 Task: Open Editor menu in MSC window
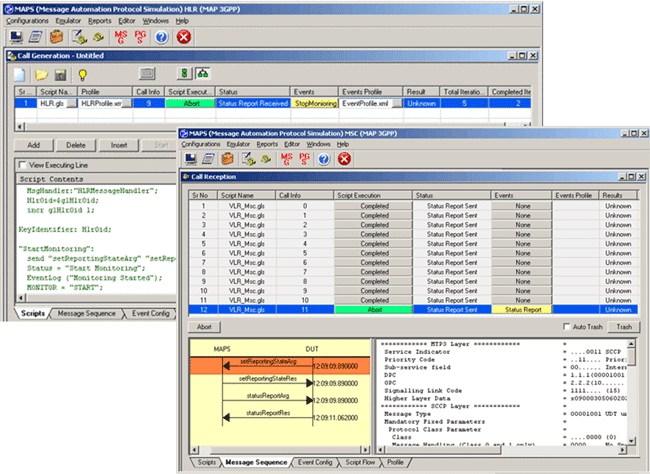point(292,144)
